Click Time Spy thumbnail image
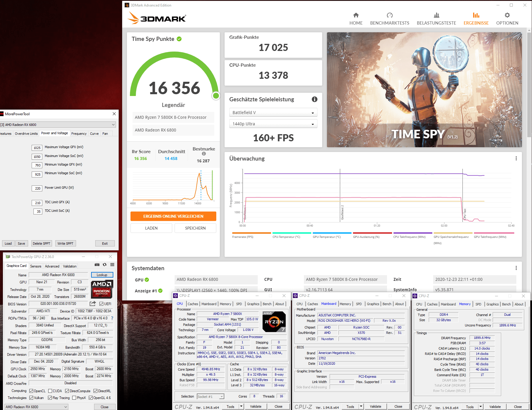Viewport: 532px width, 410px height. (424, 90)
